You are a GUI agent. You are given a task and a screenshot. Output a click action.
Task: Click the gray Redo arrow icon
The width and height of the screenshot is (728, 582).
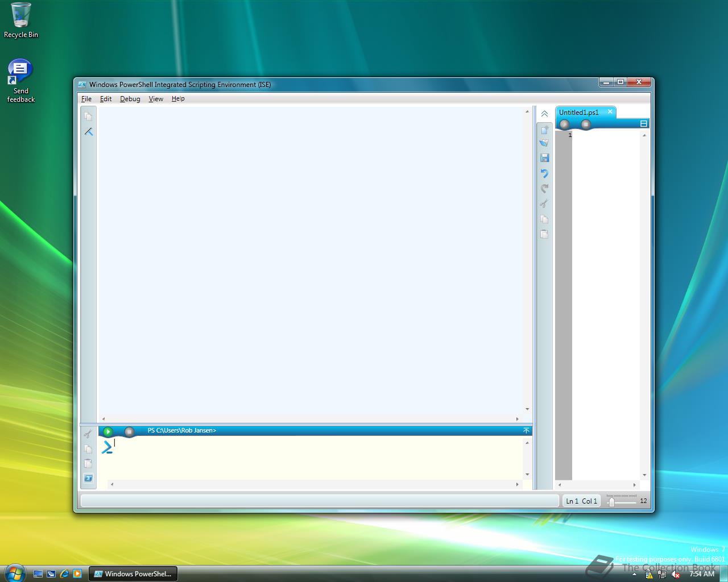(544, 188)
